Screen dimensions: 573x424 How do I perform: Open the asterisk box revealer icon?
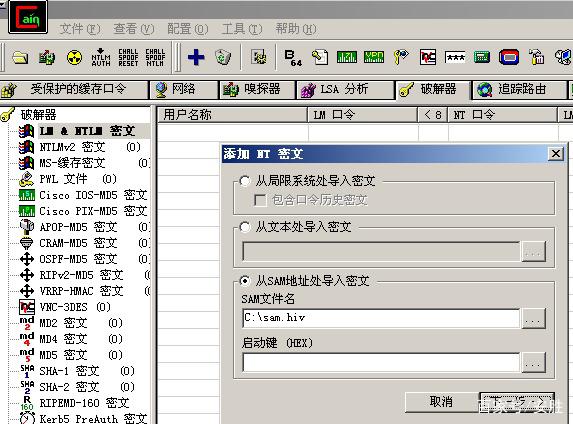pos(455,57)
